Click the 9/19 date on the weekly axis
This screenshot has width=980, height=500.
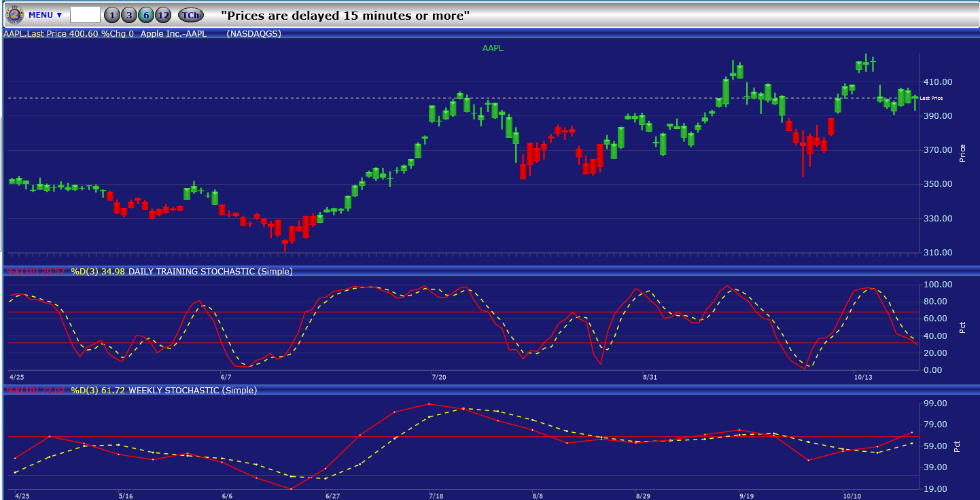coord(746,496)
